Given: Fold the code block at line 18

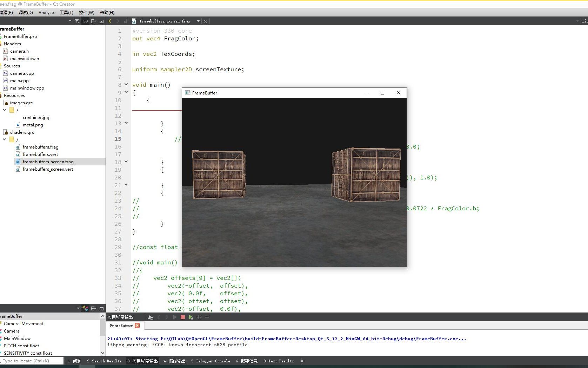Looking at the screenshot, I should pyautogui.click(x=126, y=162).
